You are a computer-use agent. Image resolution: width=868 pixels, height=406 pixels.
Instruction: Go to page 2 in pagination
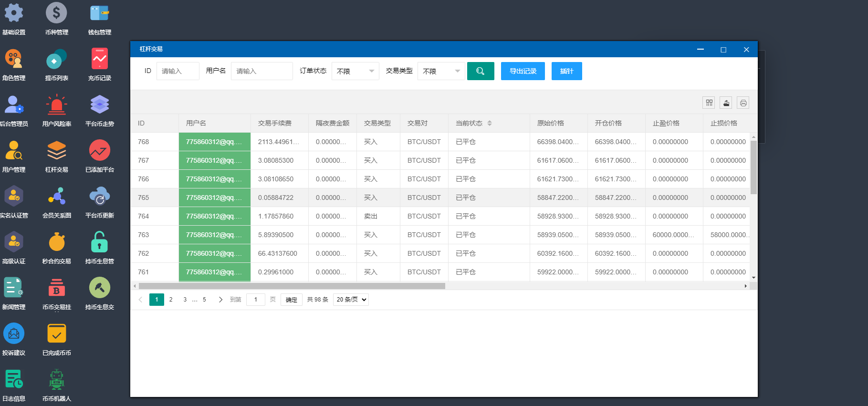coord(171,300)
